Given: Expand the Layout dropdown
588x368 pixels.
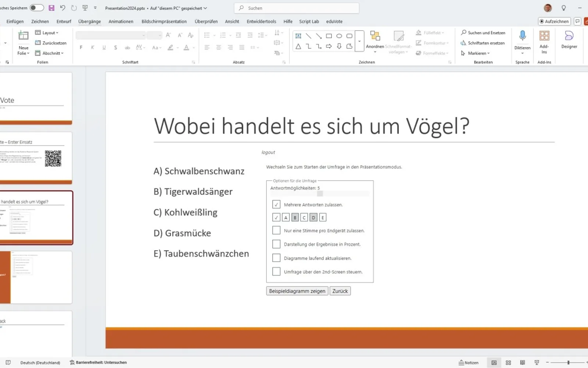Looking at the screenshot, I should pos(47,33).
